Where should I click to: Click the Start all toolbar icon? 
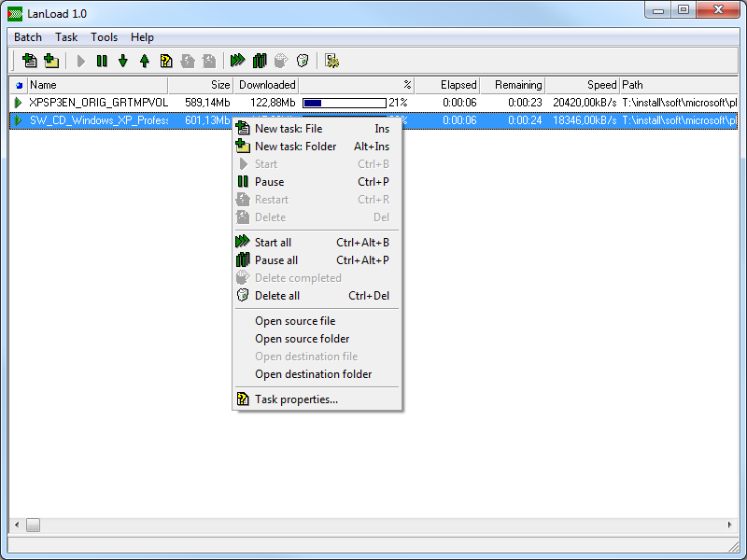(238, 61)
